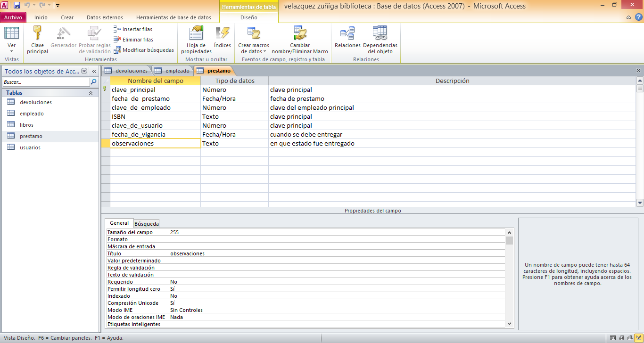This screenshot has width=644, height=343.
Task: Click Modificar búsquedas
Action: 144,50
